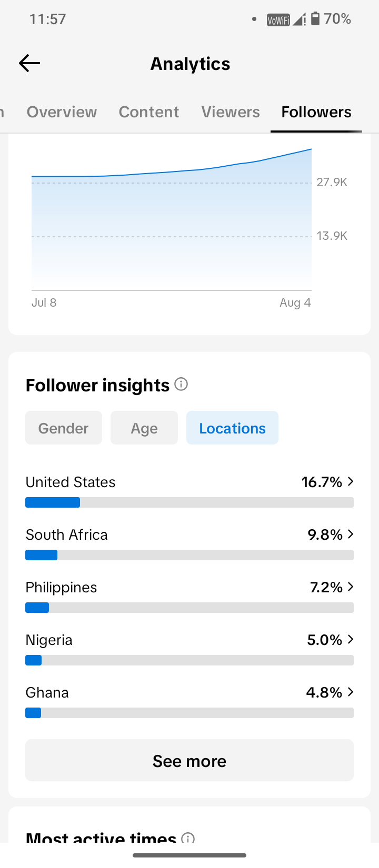Tap the VoWiFi status icon
Screen dimensions: 379x868
tap(278, 20)
